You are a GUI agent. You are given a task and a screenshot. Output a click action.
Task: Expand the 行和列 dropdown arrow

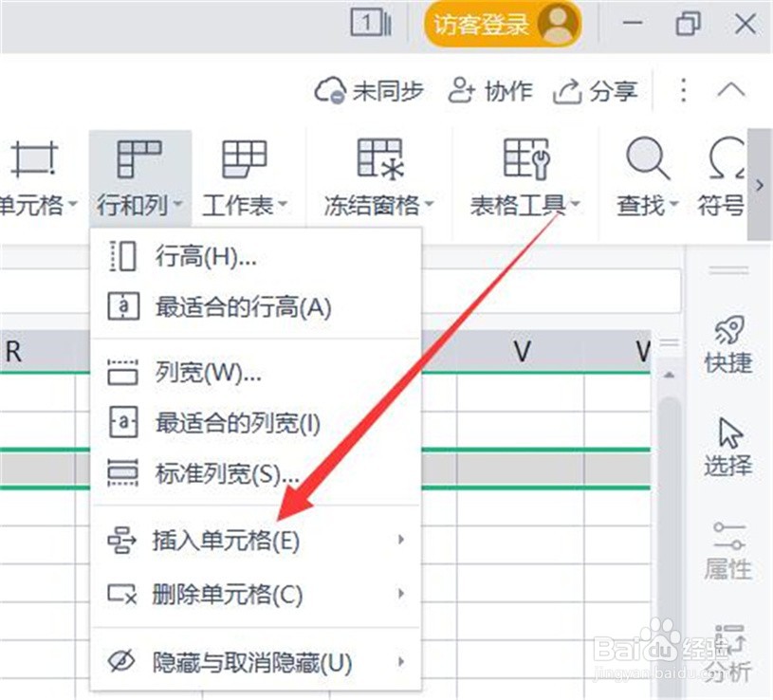coord(178,204)
